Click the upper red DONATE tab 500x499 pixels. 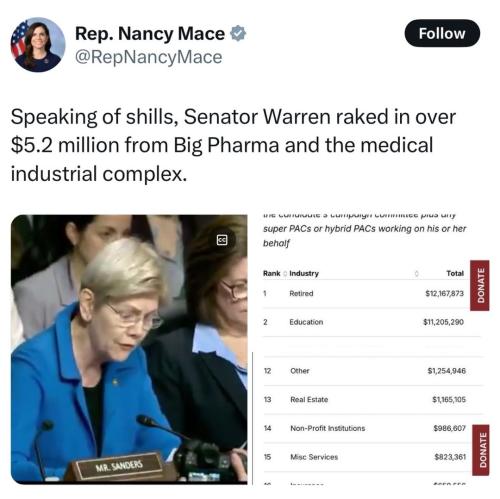(x=480, y=285)
